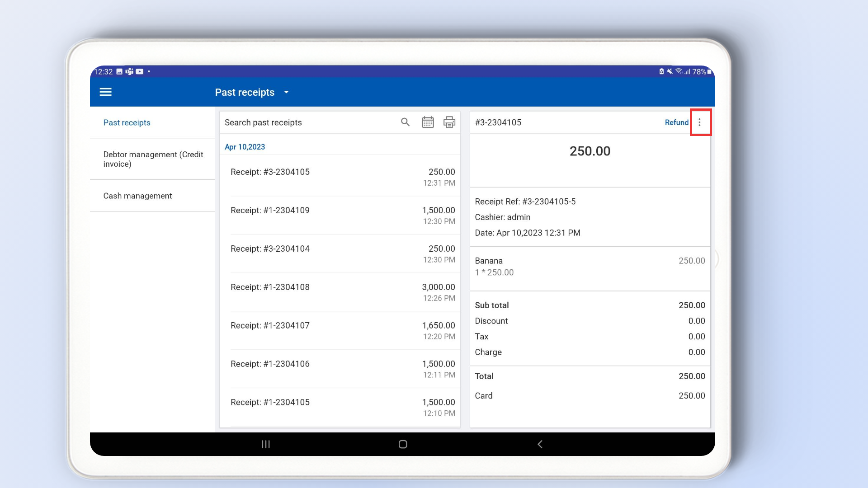This screenshot has height=488, width=868.
Task: Tap the Android back arrow
Action: [x=540, y=444]
